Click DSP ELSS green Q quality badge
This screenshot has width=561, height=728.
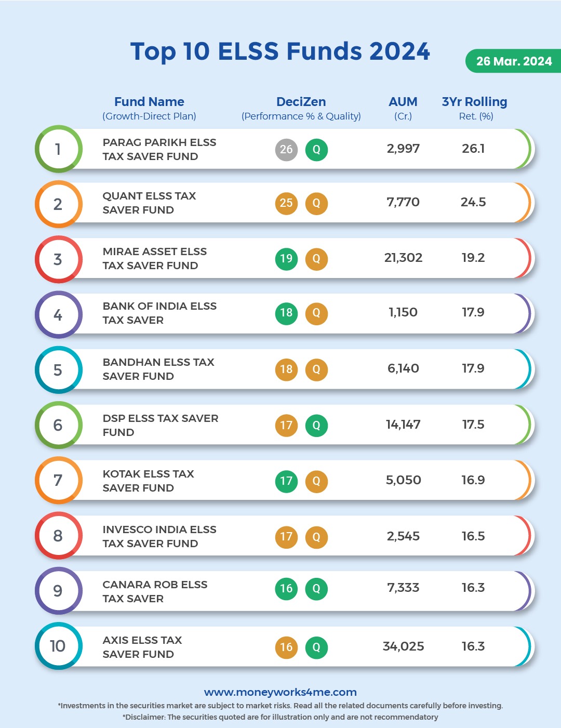pos(316,426)
